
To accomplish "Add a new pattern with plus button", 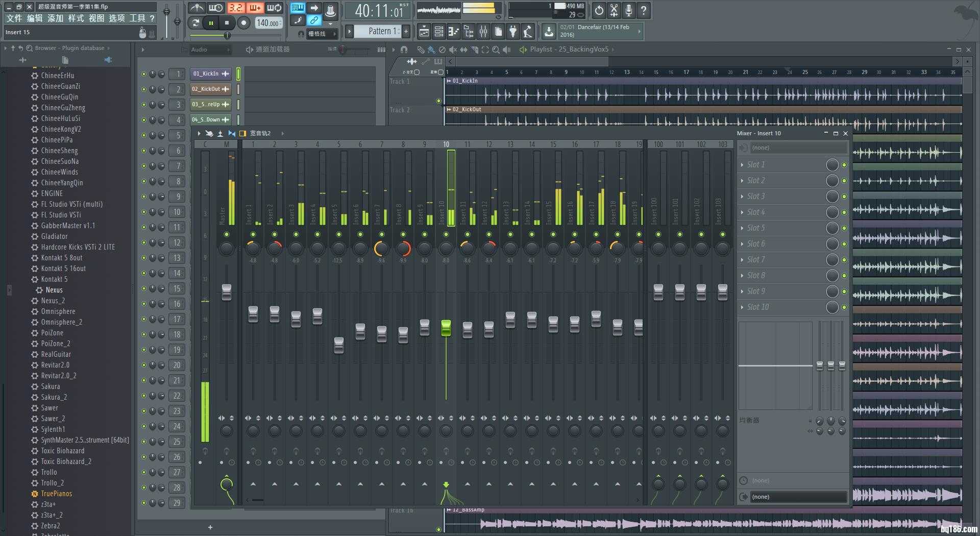I will tap(406, 31).
